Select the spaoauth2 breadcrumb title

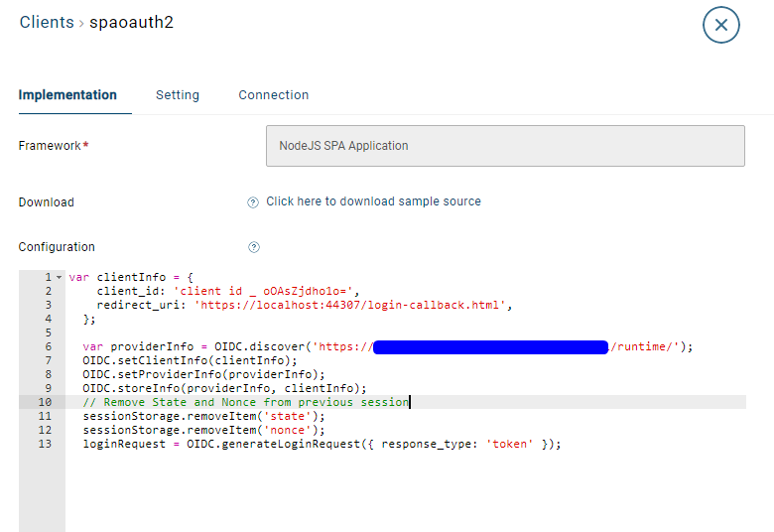click(131, 22)
